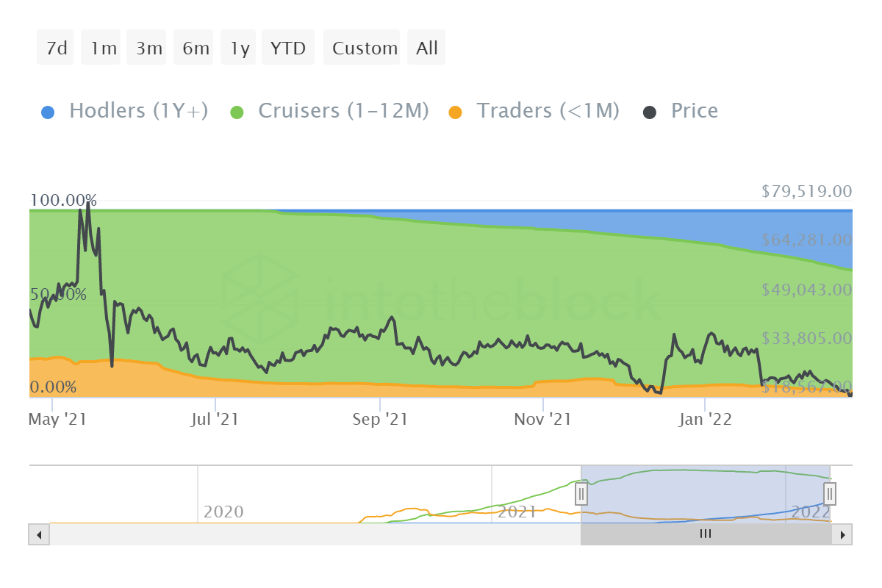
Task: Click the right navigation scrollbar arrow
Action: pos(842,534)
